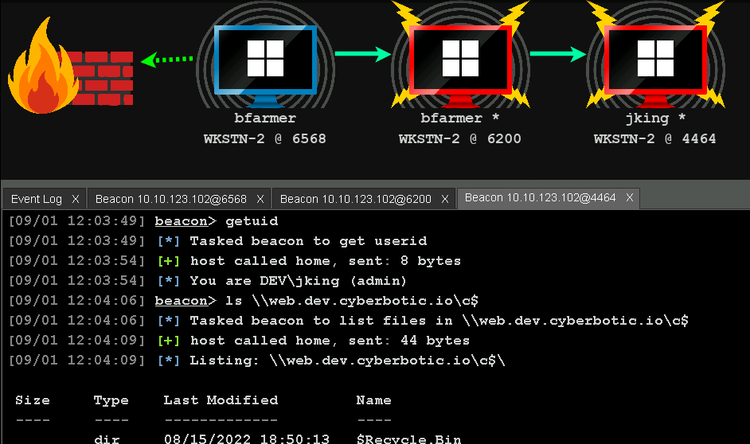Click the "jking *" session label
Screen dimensions: 750x444
point(656,118)
